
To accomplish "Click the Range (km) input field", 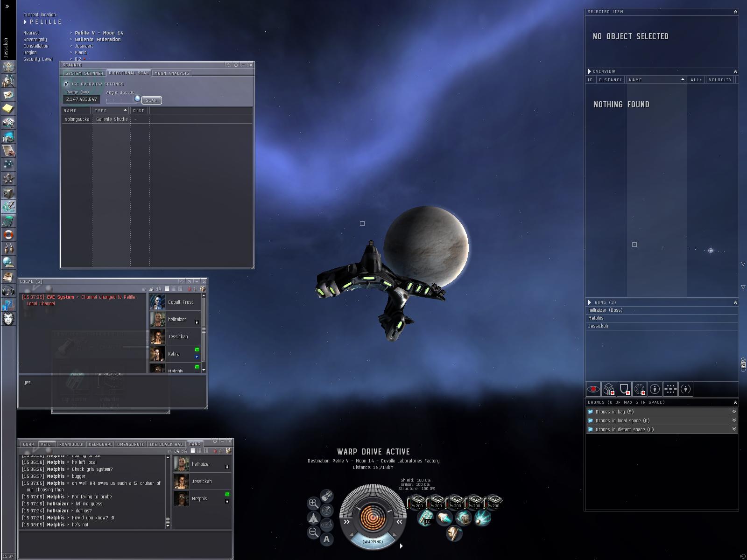I will point(82,99).
